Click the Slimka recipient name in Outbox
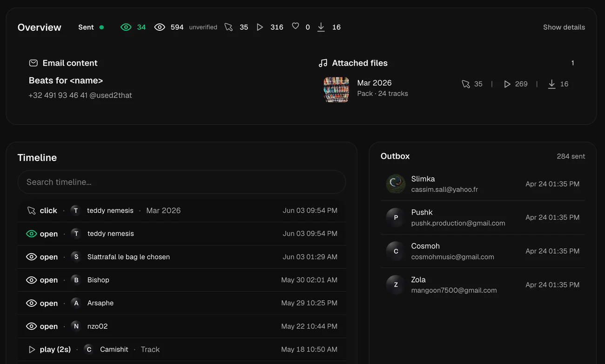 [x=423, y=179]
